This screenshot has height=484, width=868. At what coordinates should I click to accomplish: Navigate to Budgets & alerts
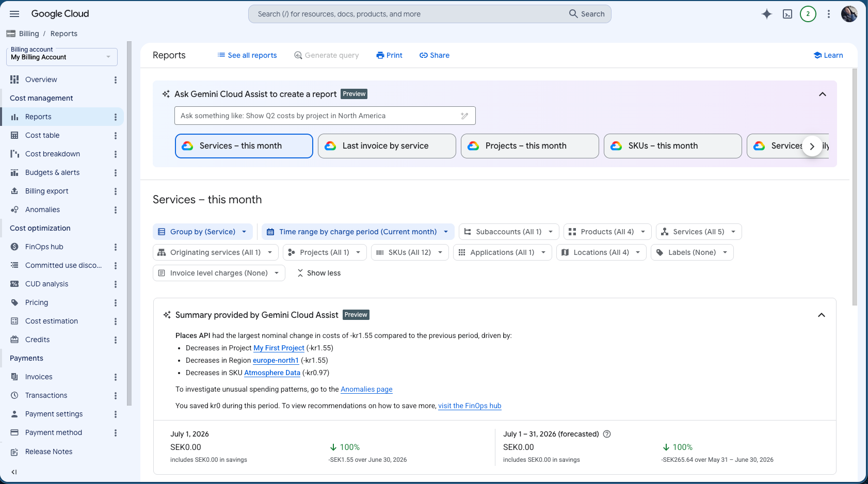[x=52, y=172]
